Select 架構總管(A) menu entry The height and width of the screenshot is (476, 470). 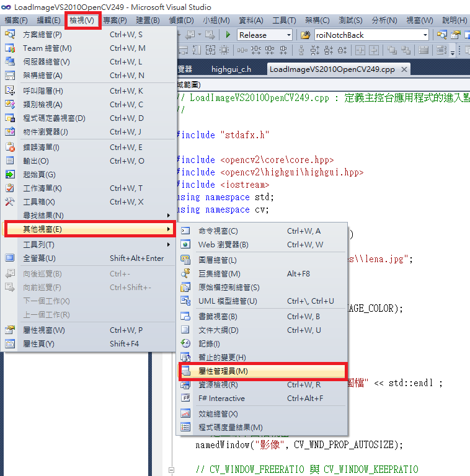(88, 76)
